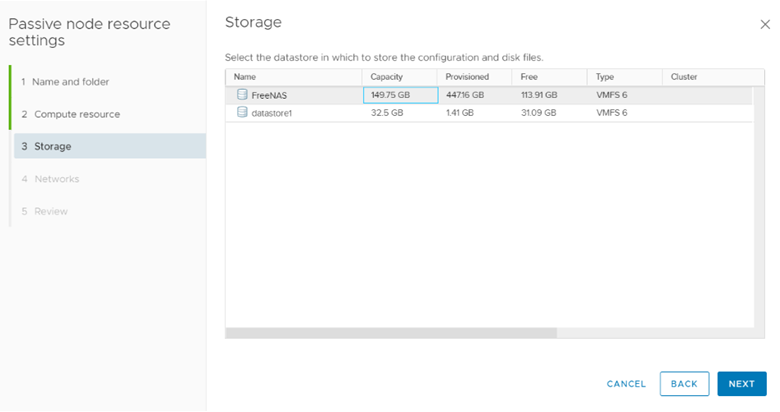Select the datastore1 row name
This screenshot has width=780, height=412.
272,113
